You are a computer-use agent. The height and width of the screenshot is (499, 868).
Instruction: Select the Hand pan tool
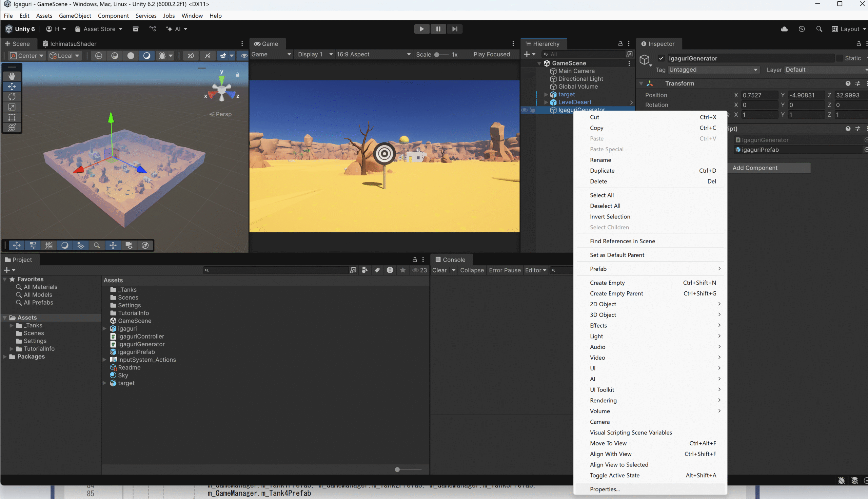pos(12,76)
